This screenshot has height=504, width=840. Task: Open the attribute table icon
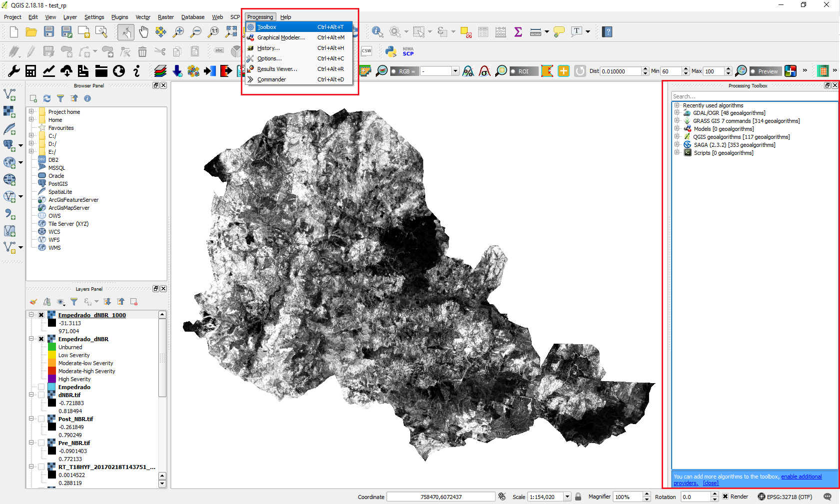click(x=483, y=32)
